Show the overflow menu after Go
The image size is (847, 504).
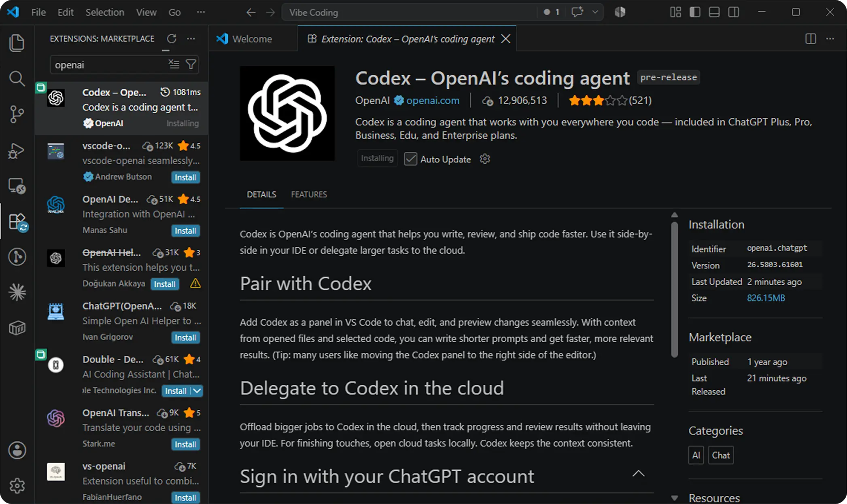coord(201,13)
